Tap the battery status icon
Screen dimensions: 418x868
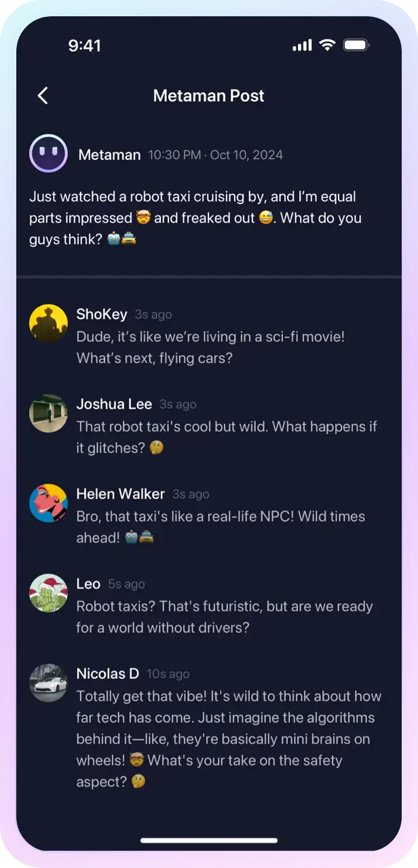pos(356,45)
